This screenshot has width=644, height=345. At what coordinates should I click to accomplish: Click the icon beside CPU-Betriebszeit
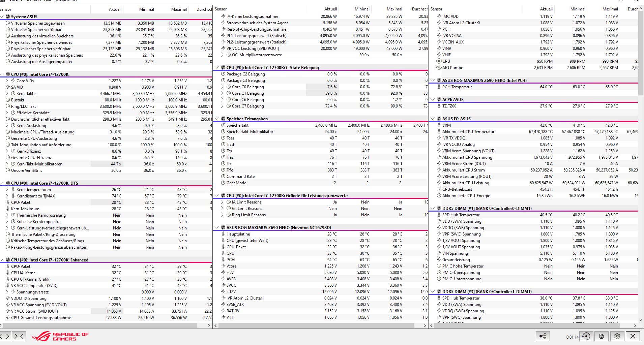[439, 189]
